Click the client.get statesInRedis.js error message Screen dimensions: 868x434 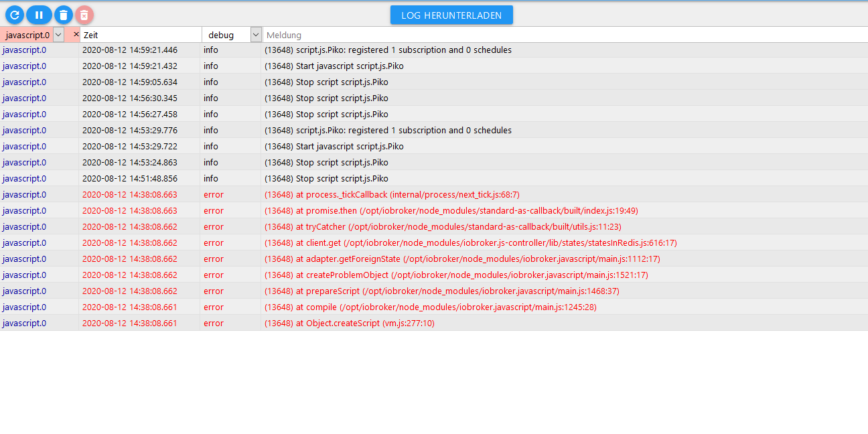click(x=470, y=242)
